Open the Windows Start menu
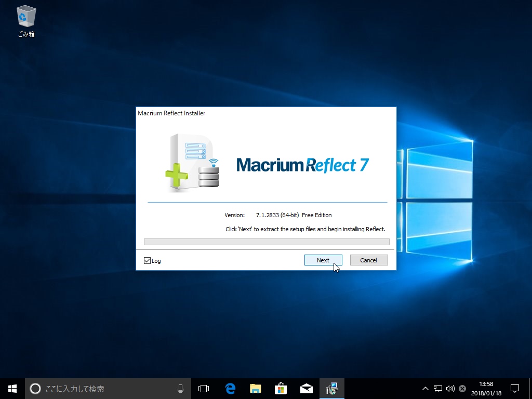Screen dimensions: 532x399 coord(12,389)
